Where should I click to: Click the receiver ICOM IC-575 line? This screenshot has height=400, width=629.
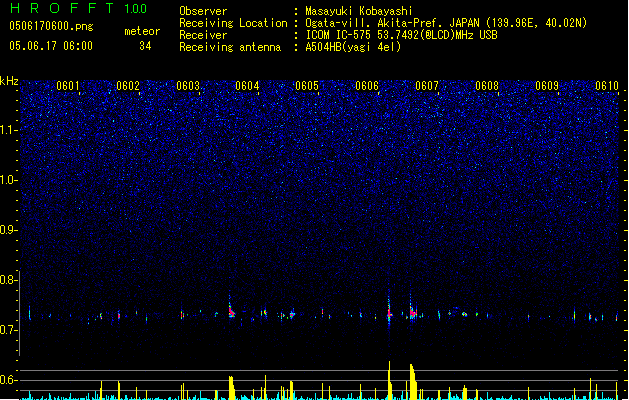tap(401, 35)
